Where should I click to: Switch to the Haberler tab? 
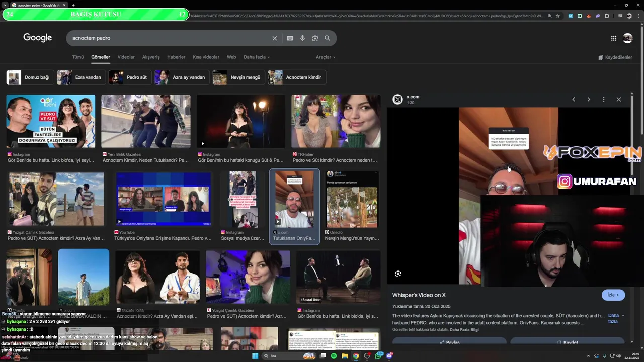(176, 57)
